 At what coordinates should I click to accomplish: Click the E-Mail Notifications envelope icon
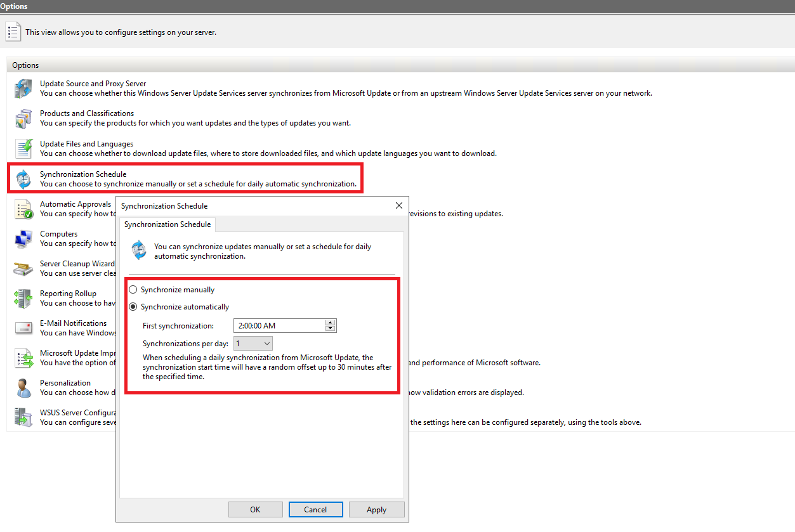pos(23,328)
